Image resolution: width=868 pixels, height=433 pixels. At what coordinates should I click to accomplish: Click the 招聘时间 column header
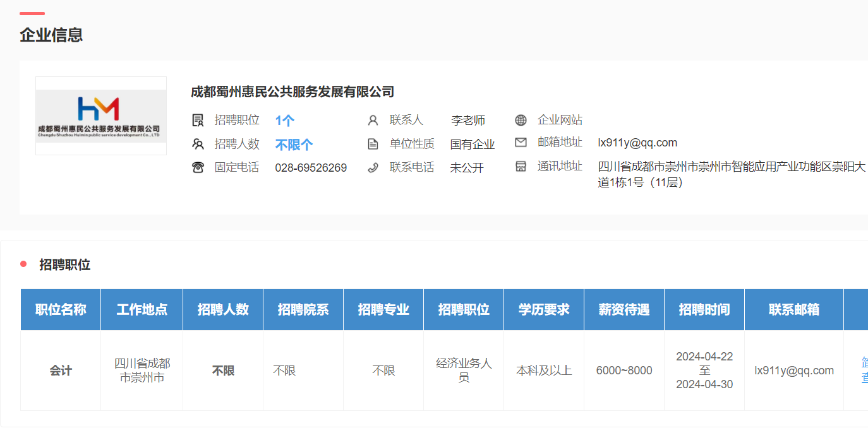point(704,309)
